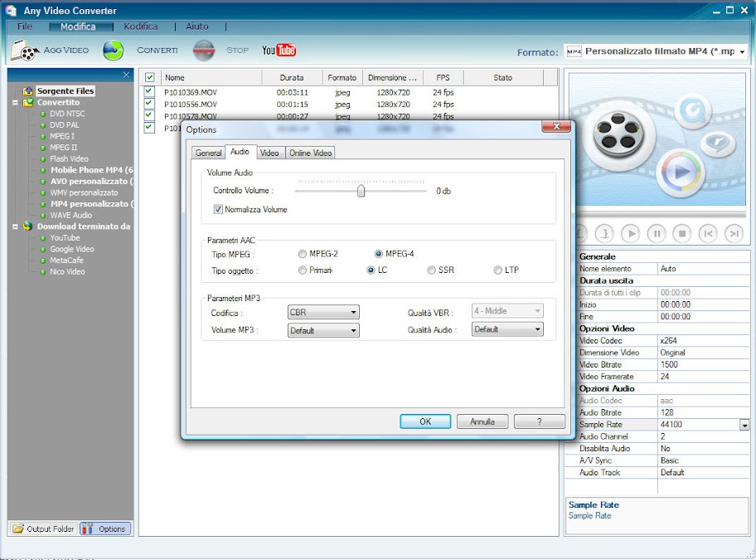The height and width of the screenshot is (560, 756).
Task: Pause playback in the preview panel
Action: click(657, 233)
